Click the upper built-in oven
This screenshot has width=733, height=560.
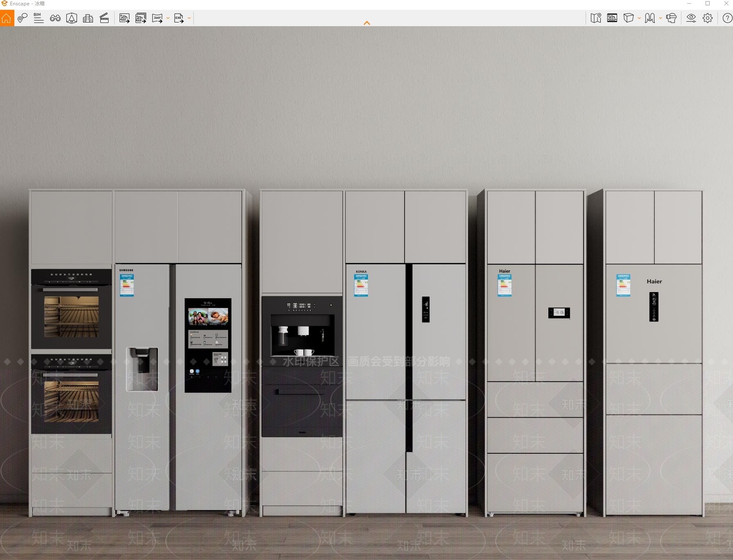click(x=71, y=309)
